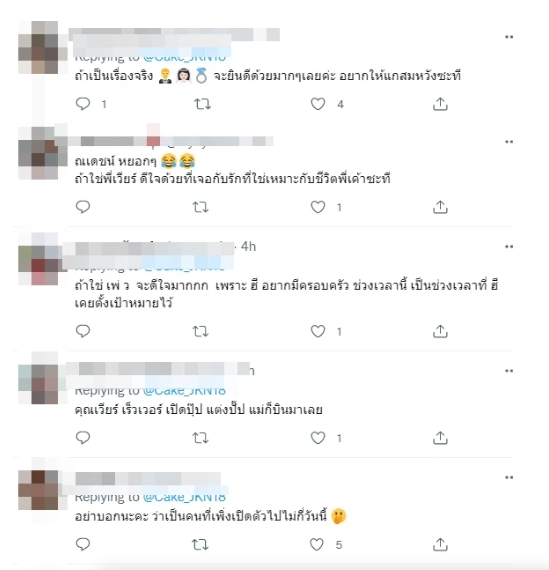Share the fourth tweet in thread
The height and width of the screenshot is (570, 549).
point(440,438)
